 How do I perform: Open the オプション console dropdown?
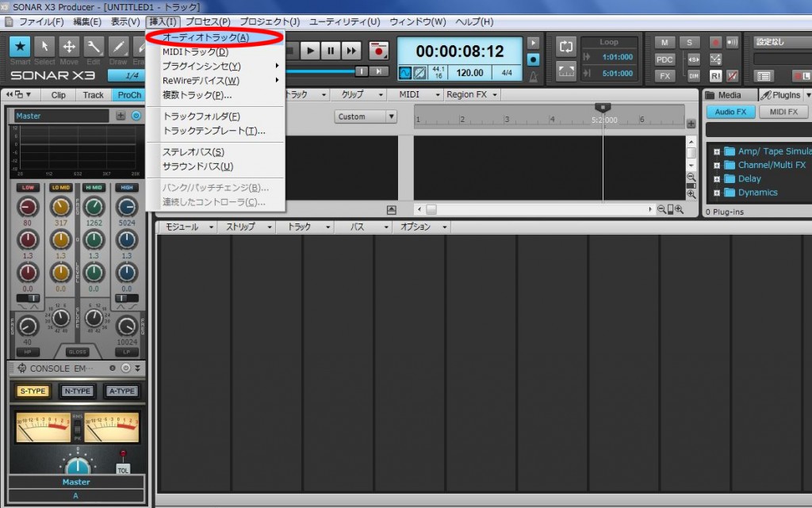[423, 227]
